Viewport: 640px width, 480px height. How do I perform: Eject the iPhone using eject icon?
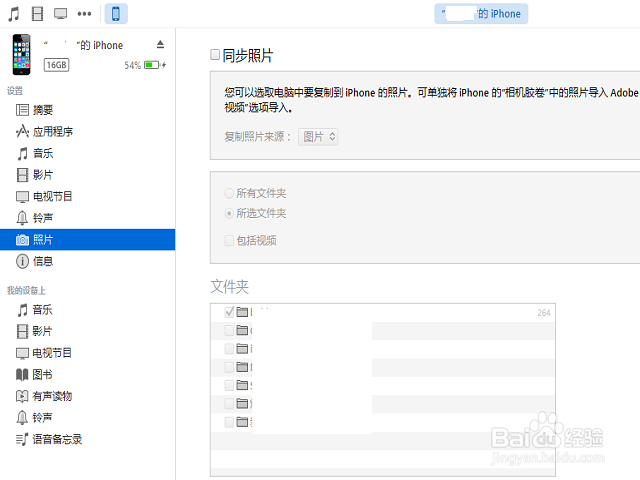(x=160, y=44)
